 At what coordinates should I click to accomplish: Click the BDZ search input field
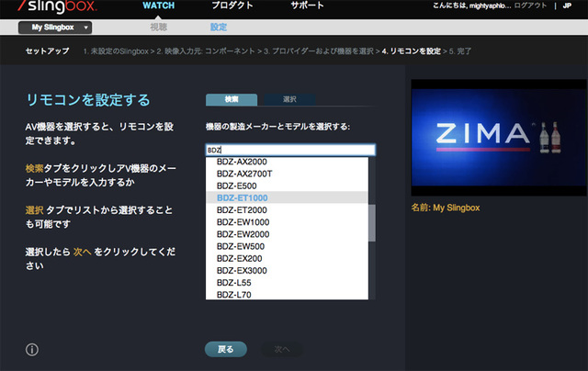[x=290, y=150]
